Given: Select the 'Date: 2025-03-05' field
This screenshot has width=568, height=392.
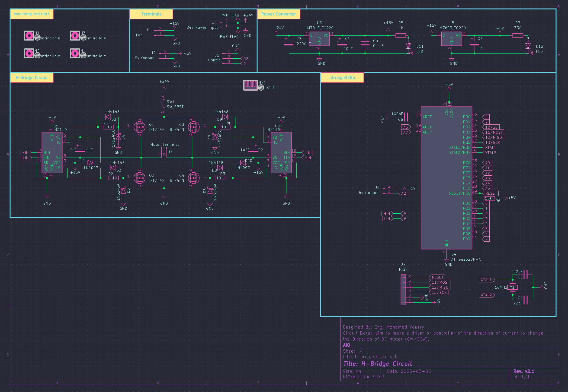Looking at the screenshot, I should point(409,371).
